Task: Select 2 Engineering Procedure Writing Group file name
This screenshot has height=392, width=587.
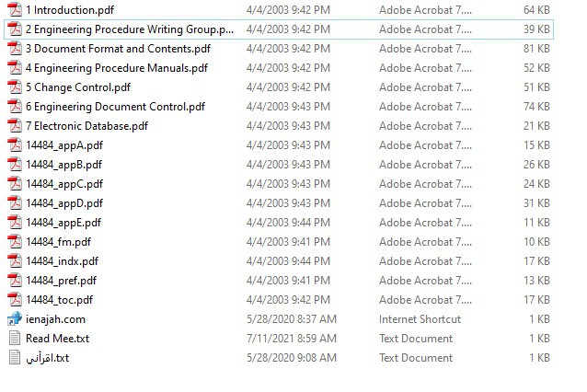Action: click(x=130, y=29)
